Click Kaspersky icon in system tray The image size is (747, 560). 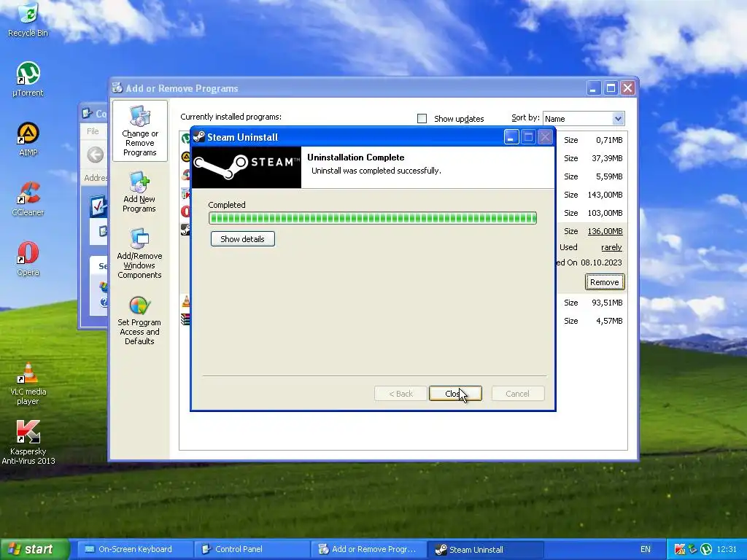[680, 549]
